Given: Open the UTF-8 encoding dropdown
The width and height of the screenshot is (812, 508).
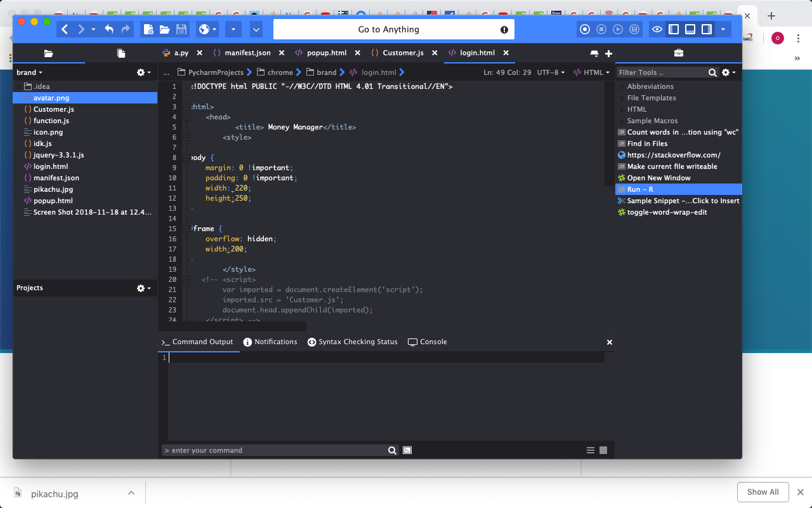Looking at the screenshot, I should coord(551,72).
